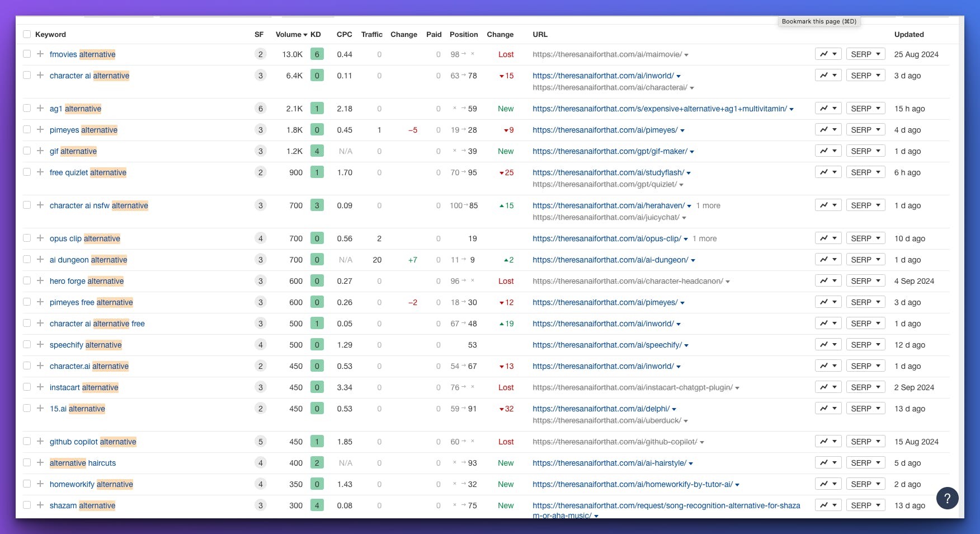The width and height of the screenshot is (980, 534).
Task: Tick the checkbox for 15.ai alternative
Action: (x=27, y=409)
